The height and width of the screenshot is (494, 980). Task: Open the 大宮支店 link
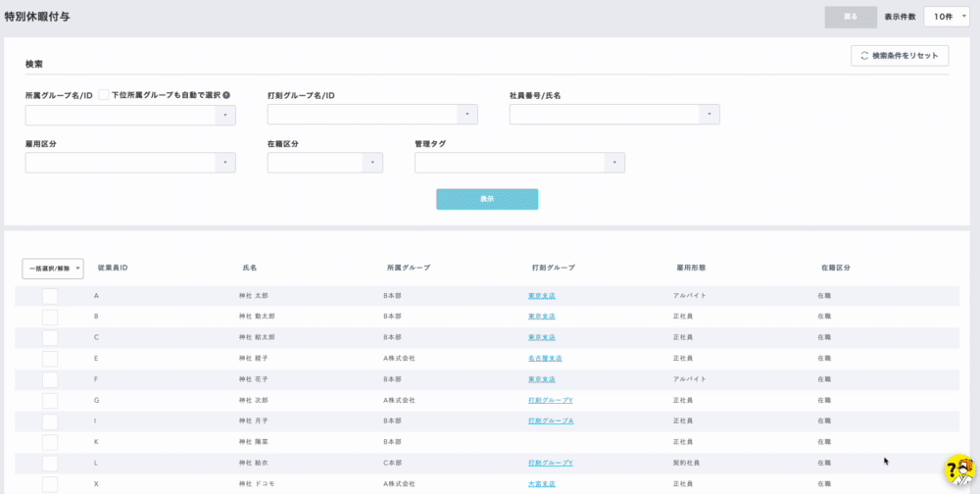541,484
